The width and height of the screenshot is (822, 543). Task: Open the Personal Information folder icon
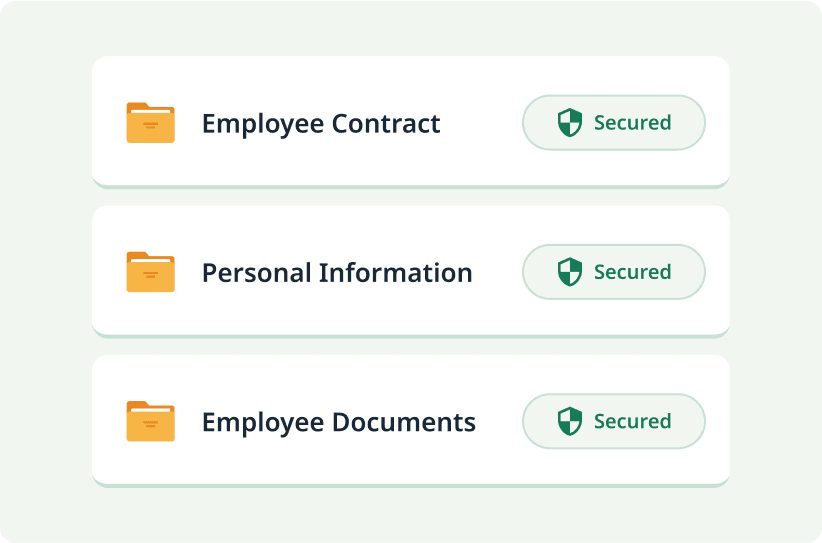tap(150, 272)
